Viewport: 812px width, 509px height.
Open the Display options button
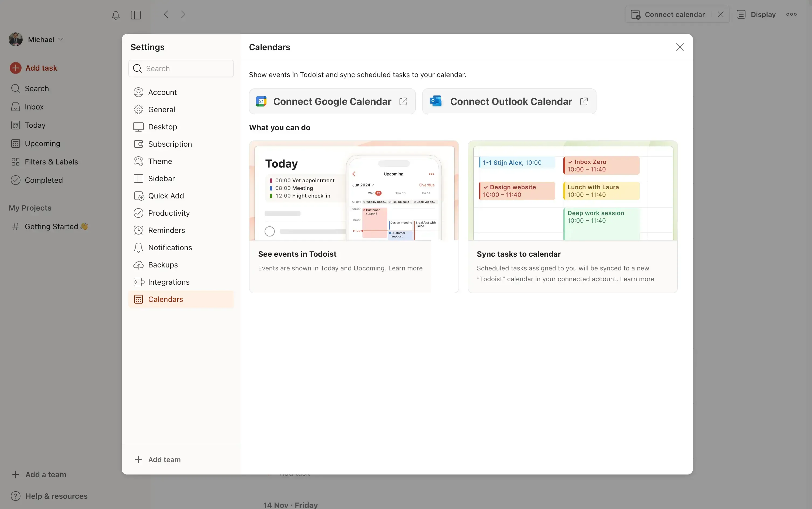point(756,14)
